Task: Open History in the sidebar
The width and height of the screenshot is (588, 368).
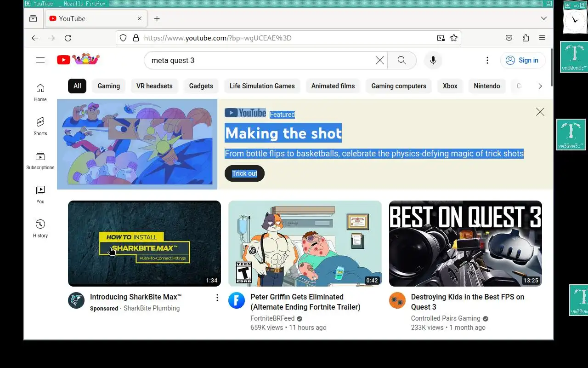Action: tap(40, 229)
